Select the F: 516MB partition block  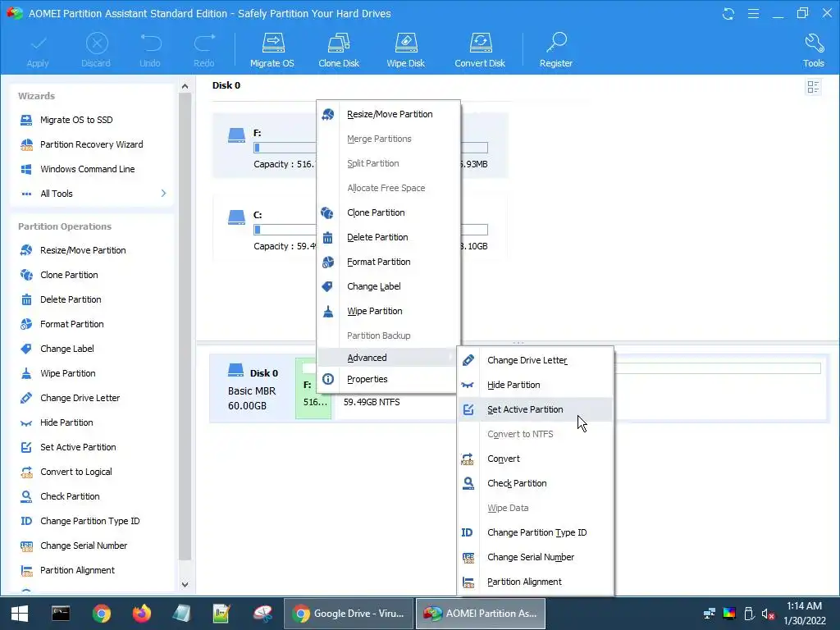click(x=313, y=388)
